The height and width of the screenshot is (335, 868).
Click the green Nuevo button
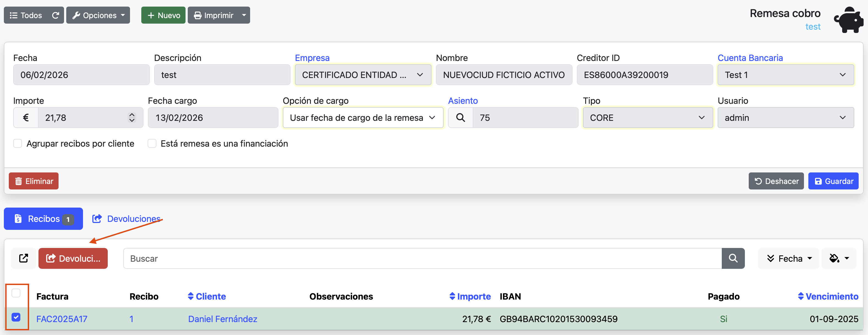pyautogui.click(x=163, y=15)
